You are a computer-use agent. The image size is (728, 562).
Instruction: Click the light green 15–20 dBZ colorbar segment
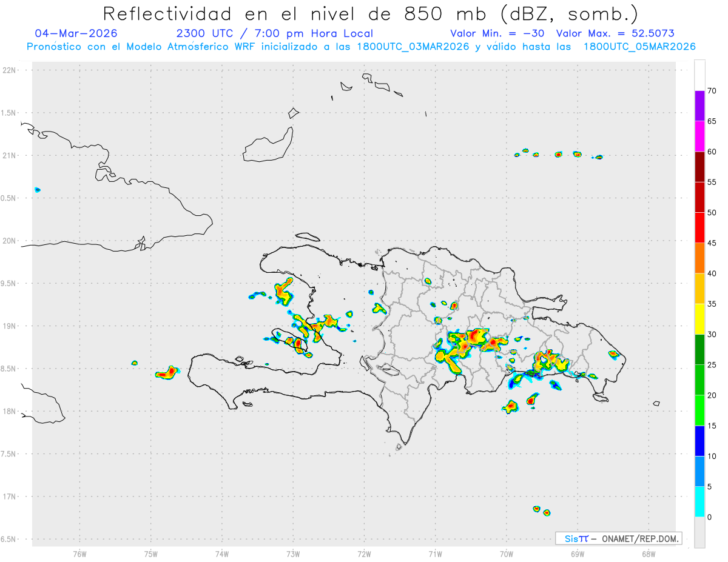click(x=699, y=410)
